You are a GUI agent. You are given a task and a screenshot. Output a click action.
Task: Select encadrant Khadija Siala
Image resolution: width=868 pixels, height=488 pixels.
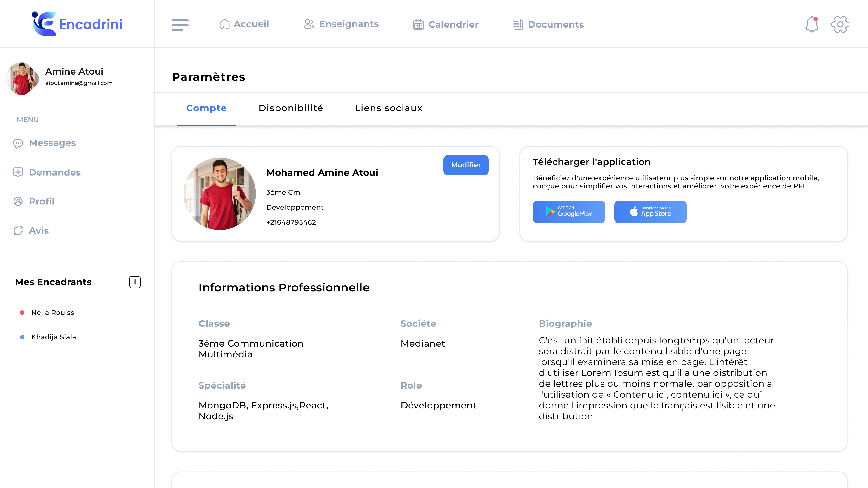coord(54,337)
